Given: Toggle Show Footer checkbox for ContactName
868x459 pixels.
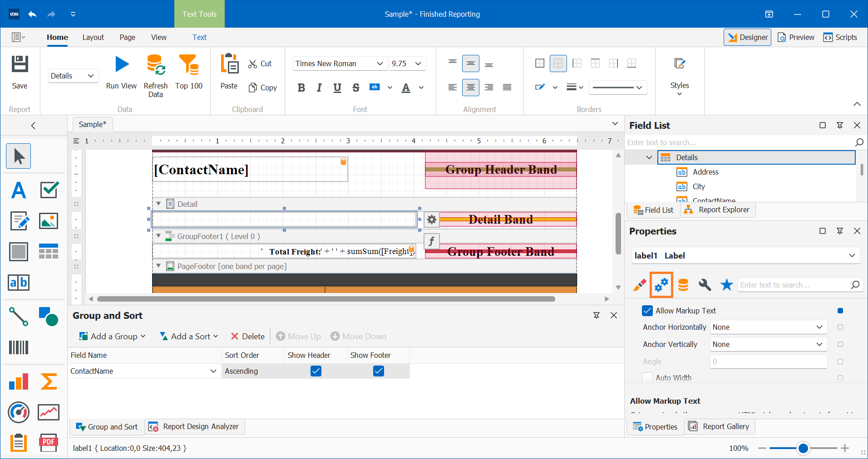Looking at the screenshot, I should [379, 371].
